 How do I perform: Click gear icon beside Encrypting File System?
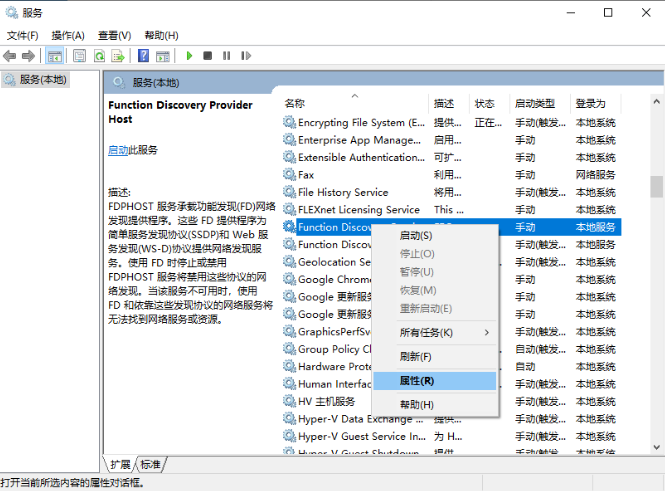pos(289,123)
